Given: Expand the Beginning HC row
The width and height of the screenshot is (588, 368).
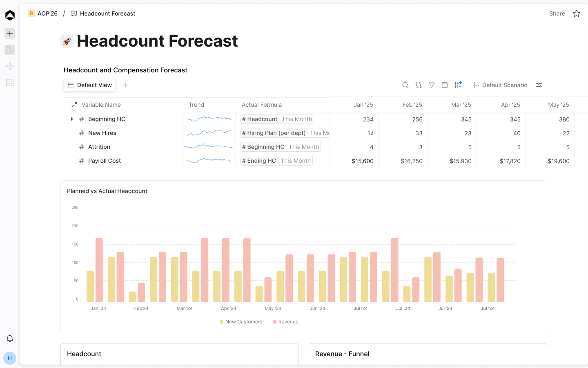Looking at the screenshot, I should [x=72, y=119].
